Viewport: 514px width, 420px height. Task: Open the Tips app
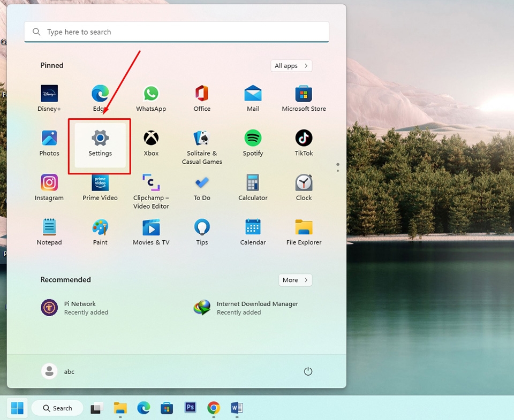point(202,232)
